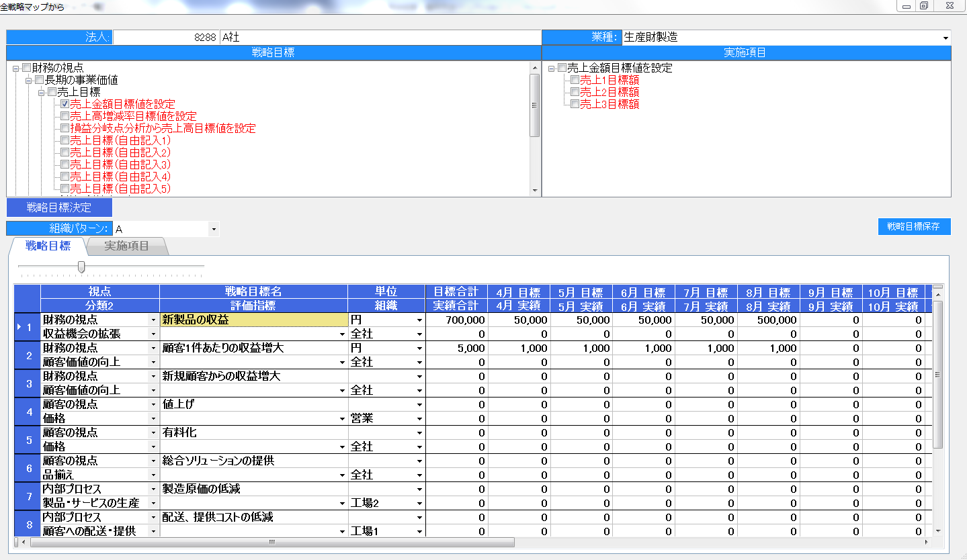Image resolution: width=967 pixels, height=560 pixels.
Task: Check the 売上1目標額 checkbox
Action: (x=575, y=81)
